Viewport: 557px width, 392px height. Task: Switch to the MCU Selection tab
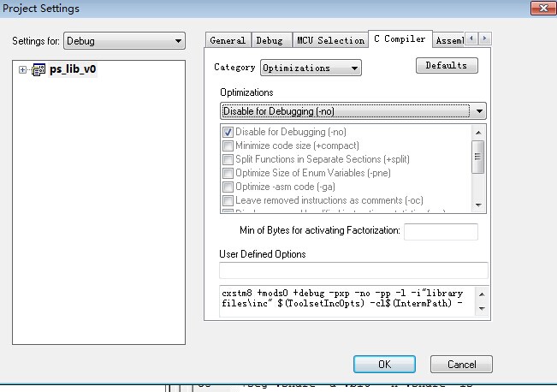click(x=330, y=40)
